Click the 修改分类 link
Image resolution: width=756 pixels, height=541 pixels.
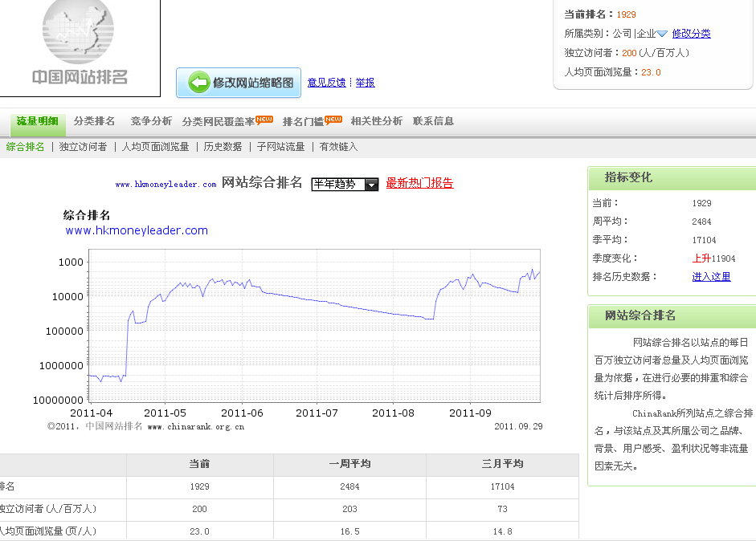[691, 34]
